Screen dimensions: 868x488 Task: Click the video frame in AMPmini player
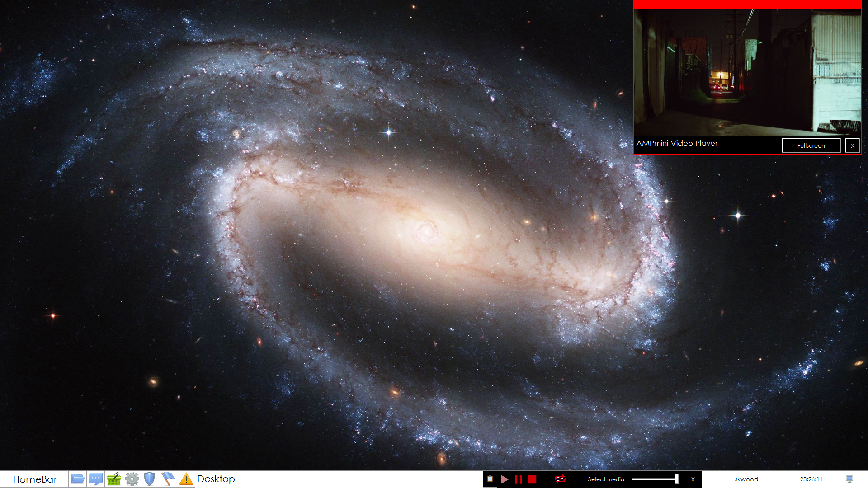748,72
